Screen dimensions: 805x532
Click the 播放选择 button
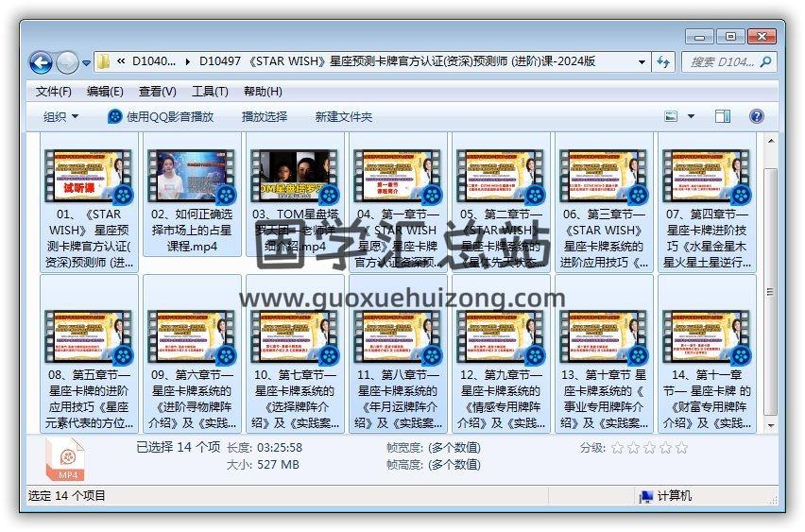pyautogui.click(x=265, y=116)
